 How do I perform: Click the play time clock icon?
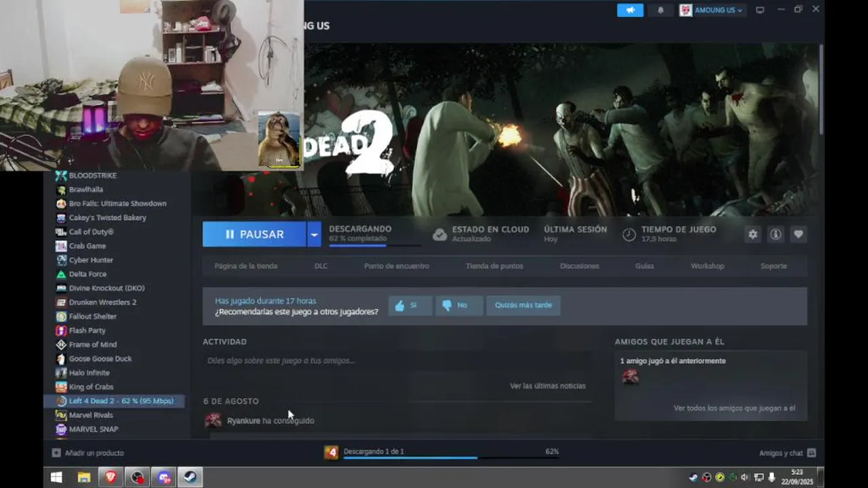[629, 235]
